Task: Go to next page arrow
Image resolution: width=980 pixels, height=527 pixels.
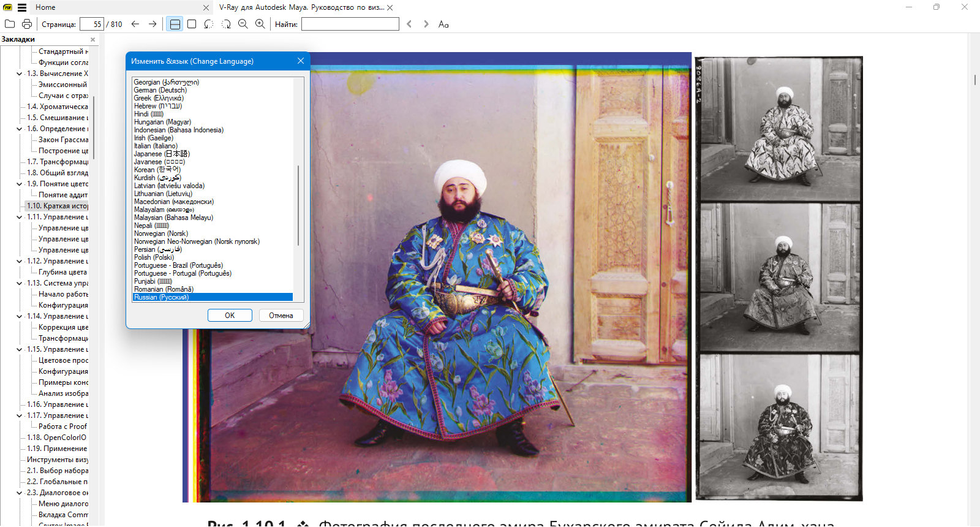Action: (x=153, y=24)
